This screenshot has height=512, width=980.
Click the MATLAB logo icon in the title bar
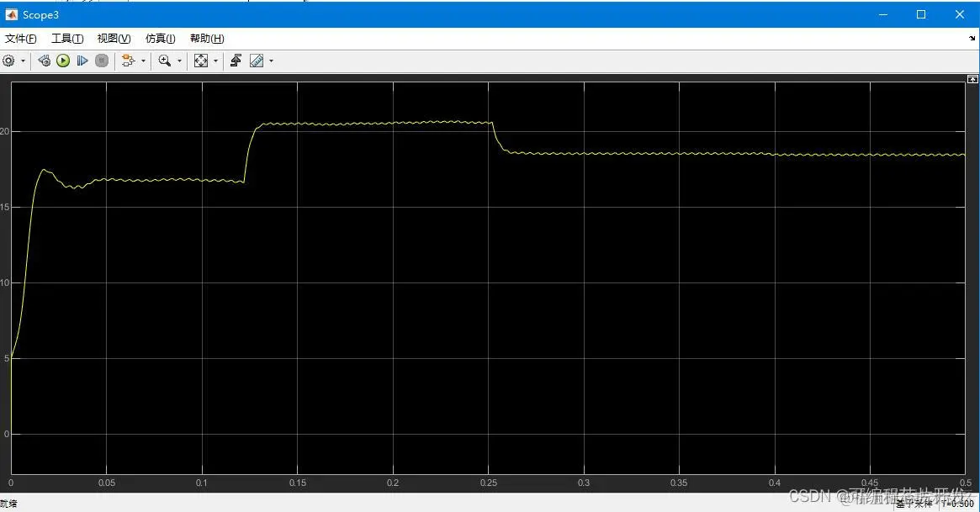point(11,14)
